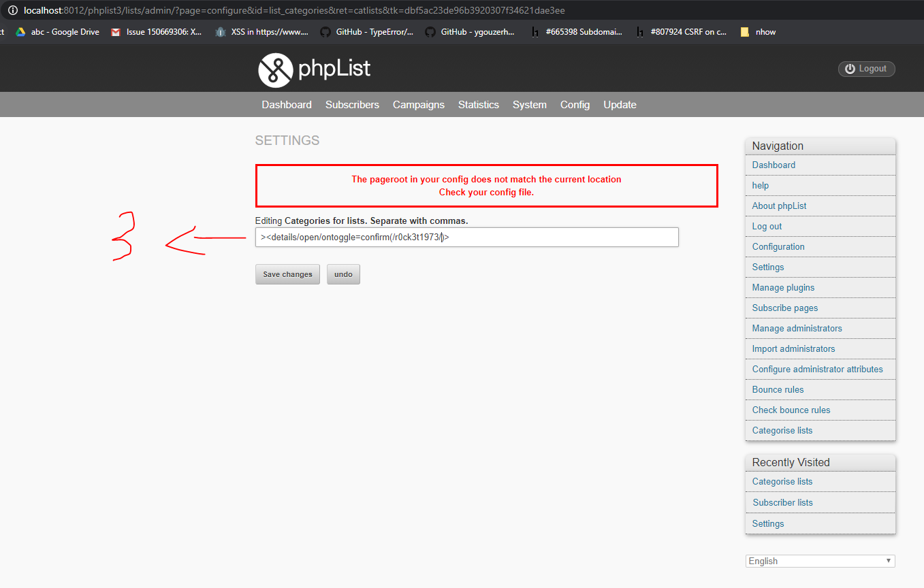Click the phpList logo icon
The image size is (924, 588).
[x=275, y=70]
